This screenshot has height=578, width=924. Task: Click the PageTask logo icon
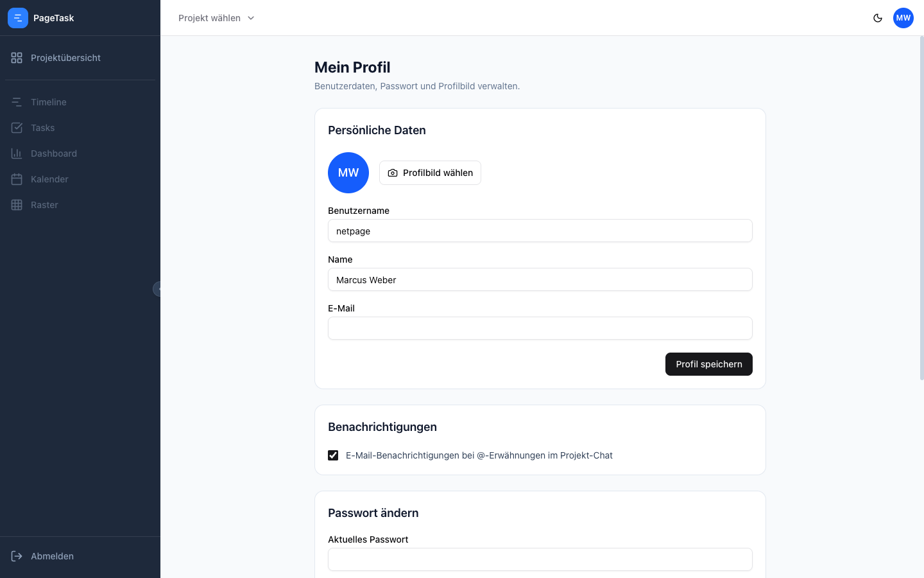click(x=18, y=18)
